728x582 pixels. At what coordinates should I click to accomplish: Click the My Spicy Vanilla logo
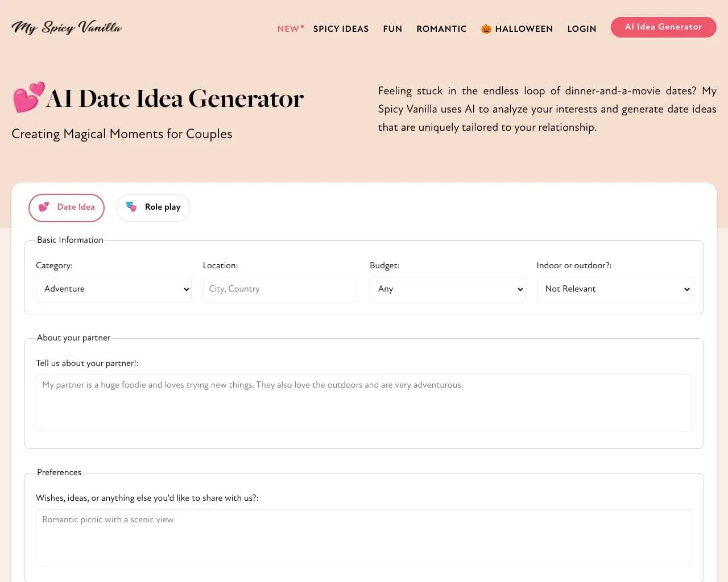tap(67, 28)
